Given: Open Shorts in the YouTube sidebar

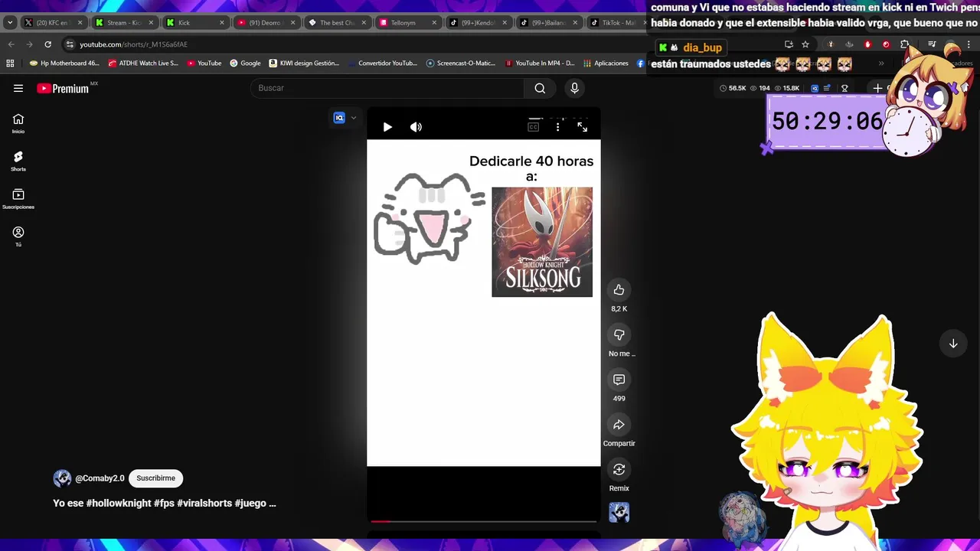Looking at the screenshot, I should (18, 161).
